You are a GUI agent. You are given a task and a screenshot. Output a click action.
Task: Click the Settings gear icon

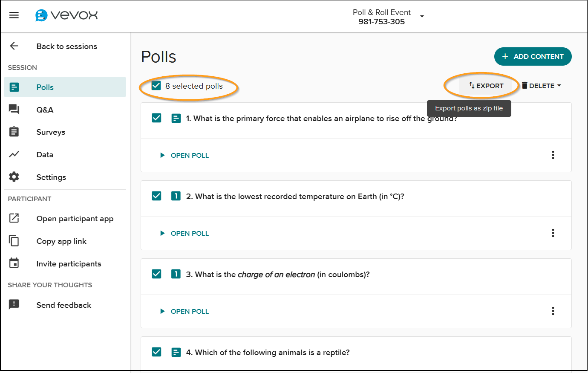pos(14,177)
